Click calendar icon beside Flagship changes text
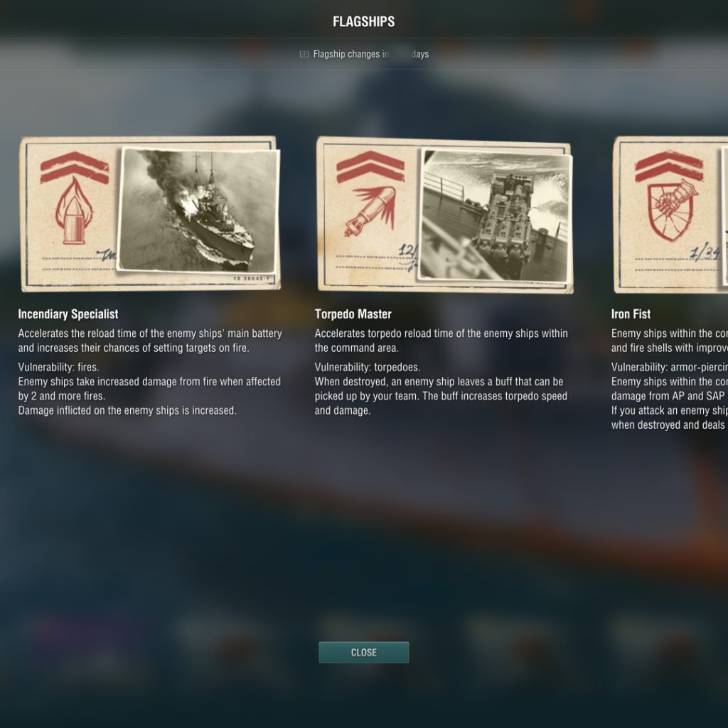This screenshot has height=728, width=728. [x=304, y=54]
